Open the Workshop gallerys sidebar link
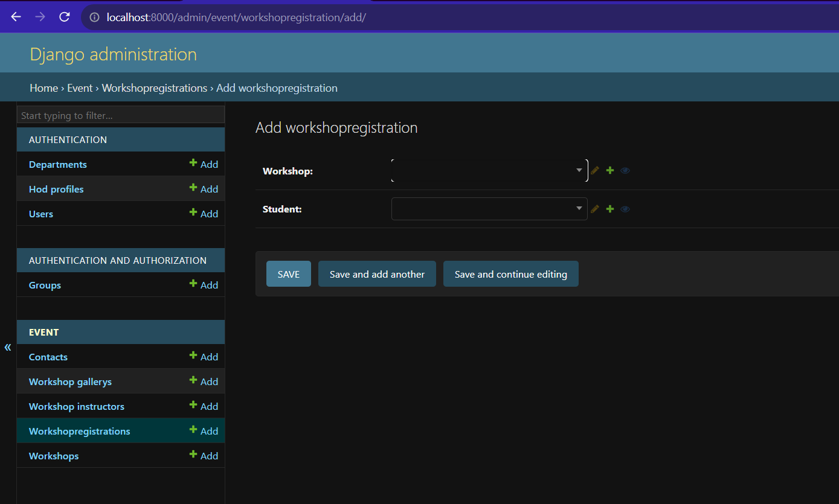Viewport: 839px width, 504px height. point(70,381)
